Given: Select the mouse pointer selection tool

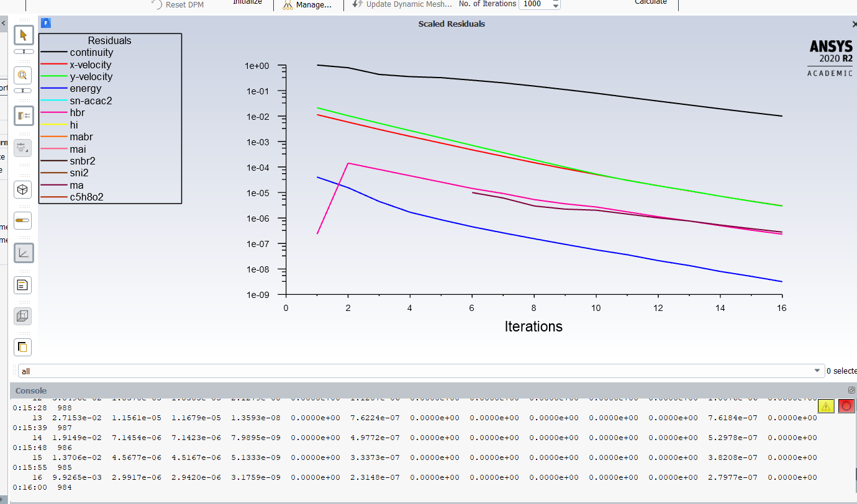Looking at the screenshot, I should point(24,35).
